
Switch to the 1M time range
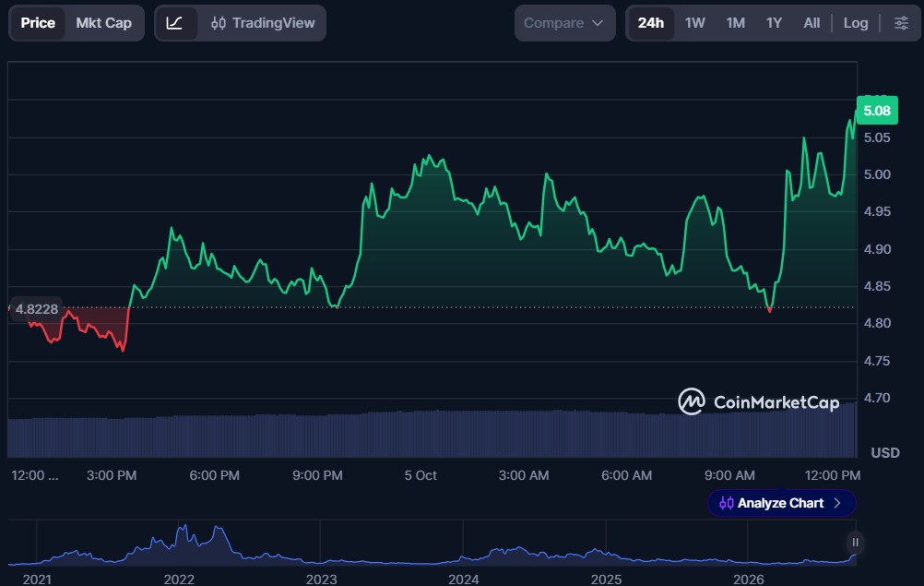tap(736, 23)
